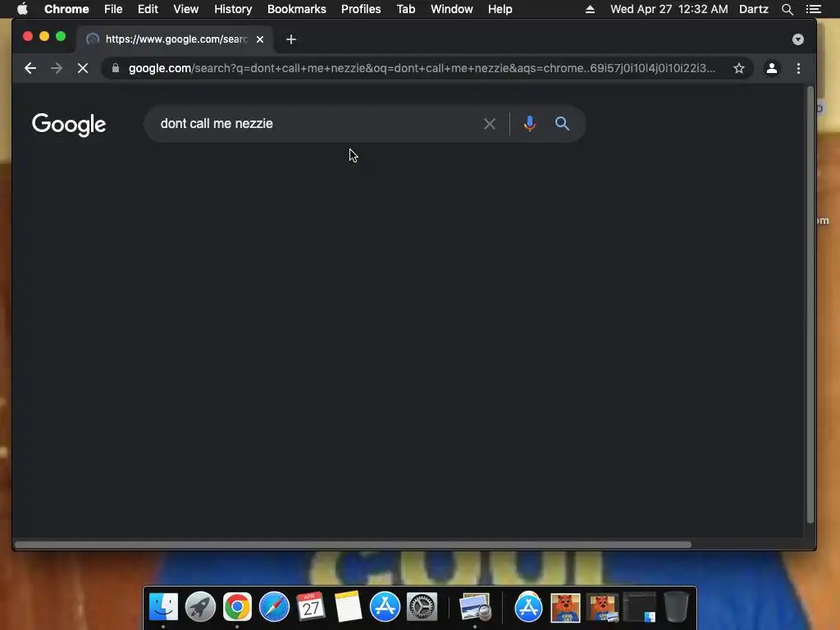Open the Chrome profile avatar menu
This screenshot has height=630, width=840.
[771, 68]
